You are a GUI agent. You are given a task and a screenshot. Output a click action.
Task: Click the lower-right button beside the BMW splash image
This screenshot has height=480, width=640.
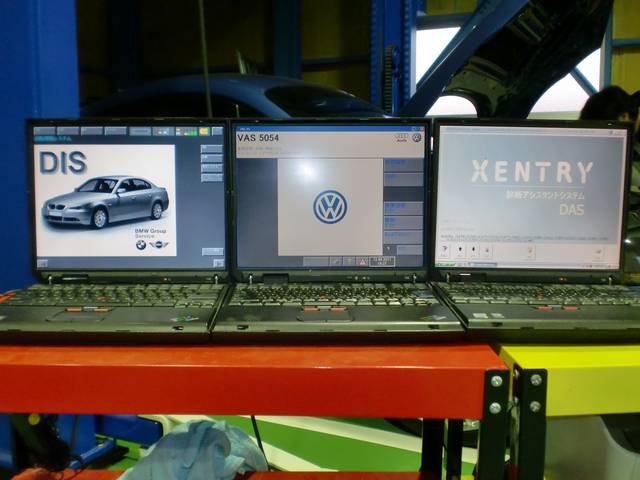[x=213, y=251]
